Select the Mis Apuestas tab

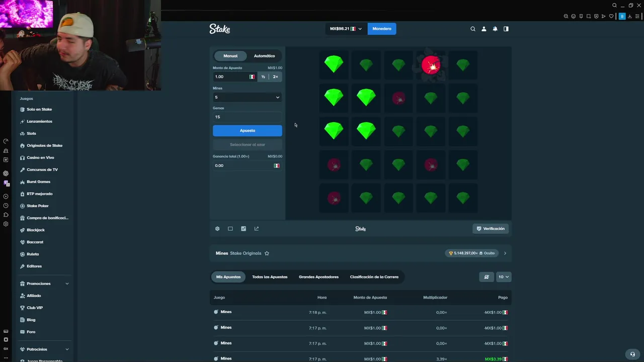(228, 277)
